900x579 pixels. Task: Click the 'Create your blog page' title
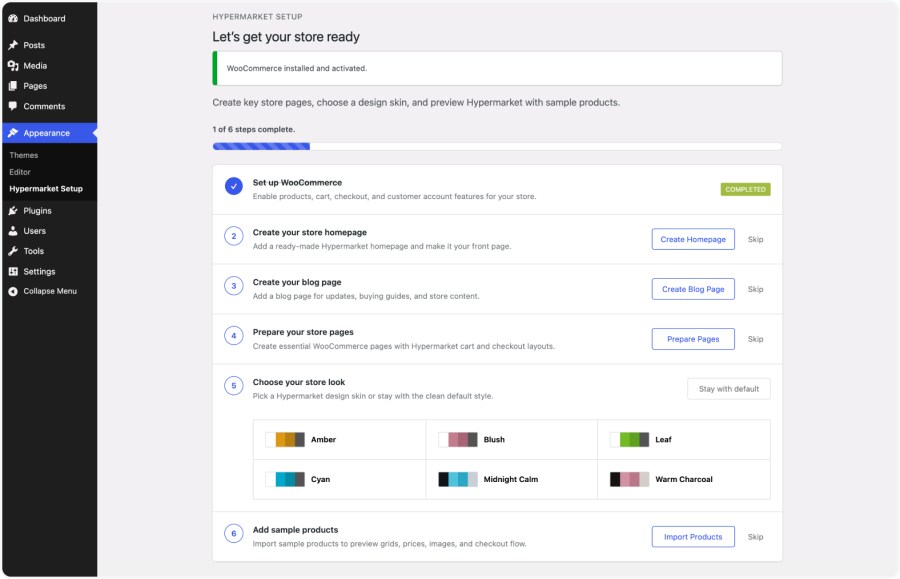point(297,282)
